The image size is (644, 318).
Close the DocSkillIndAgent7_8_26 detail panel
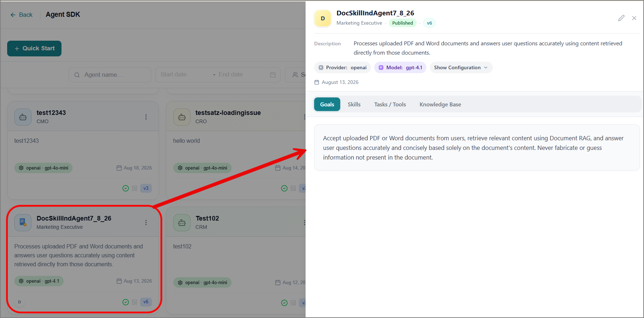pos(634,18)
